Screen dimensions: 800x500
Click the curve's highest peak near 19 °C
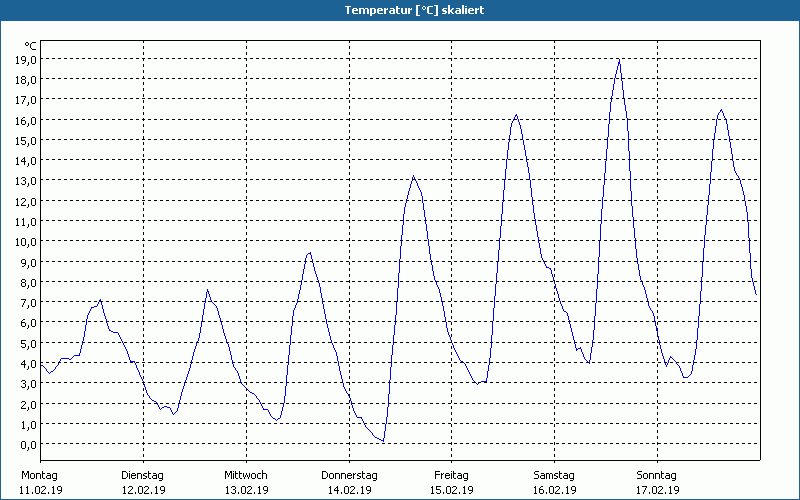coord(619,60)
